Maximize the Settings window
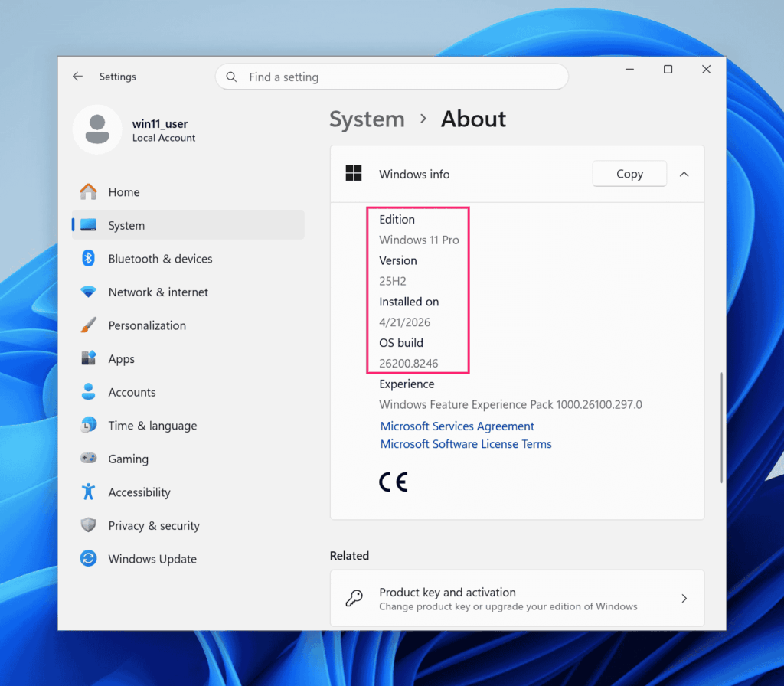 668,70
